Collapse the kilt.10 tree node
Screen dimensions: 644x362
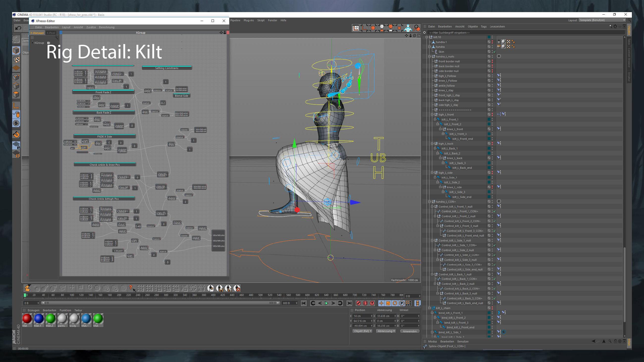coord(427,37)
